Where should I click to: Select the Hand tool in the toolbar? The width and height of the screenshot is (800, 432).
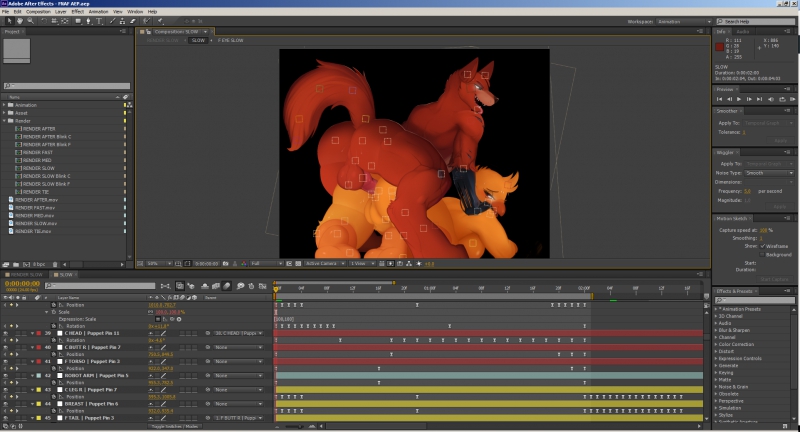[19, 19]
